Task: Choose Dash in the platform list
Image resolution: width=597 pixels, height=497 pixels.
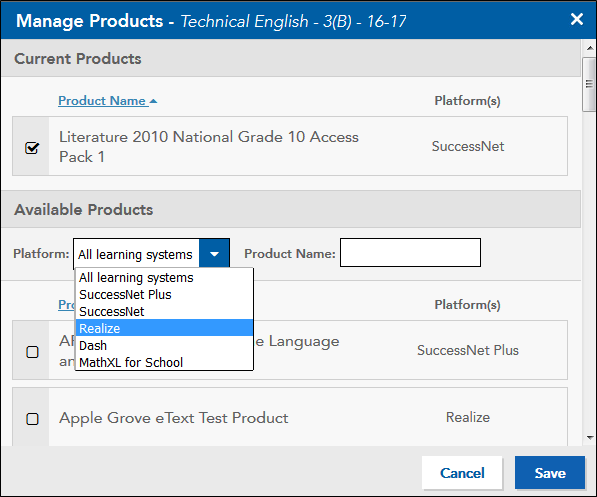Action: (164, 345)
